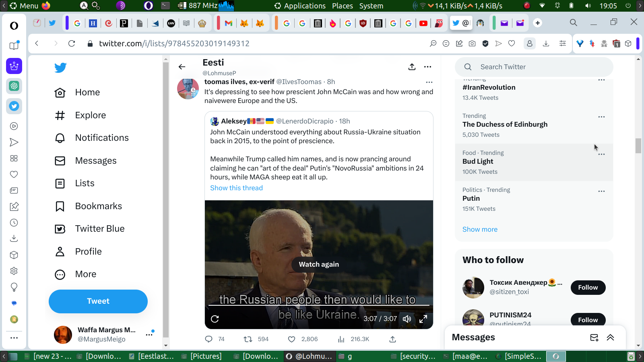The width and height of the screenshot is (644, 362).
Task: Open the Twitter Blue page
Action: pyautogui.click(x=89, y=229)
